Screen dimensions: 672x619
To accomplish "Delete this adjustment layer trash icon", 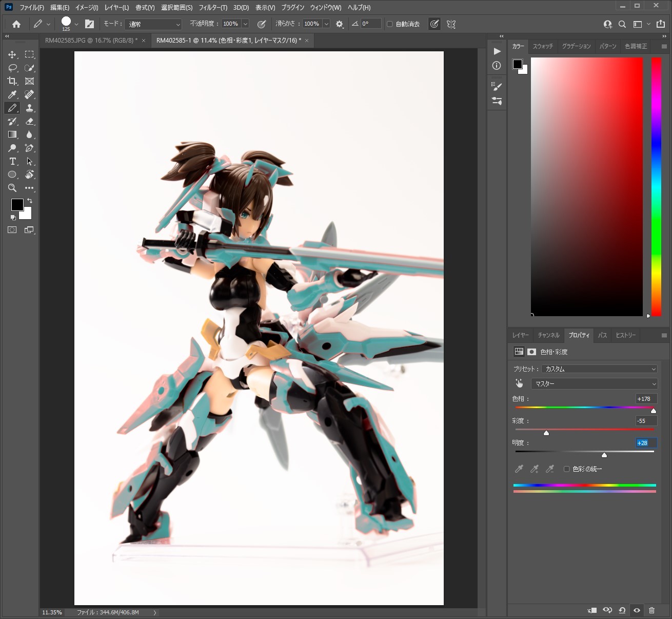I will click(x=651, y=610).
